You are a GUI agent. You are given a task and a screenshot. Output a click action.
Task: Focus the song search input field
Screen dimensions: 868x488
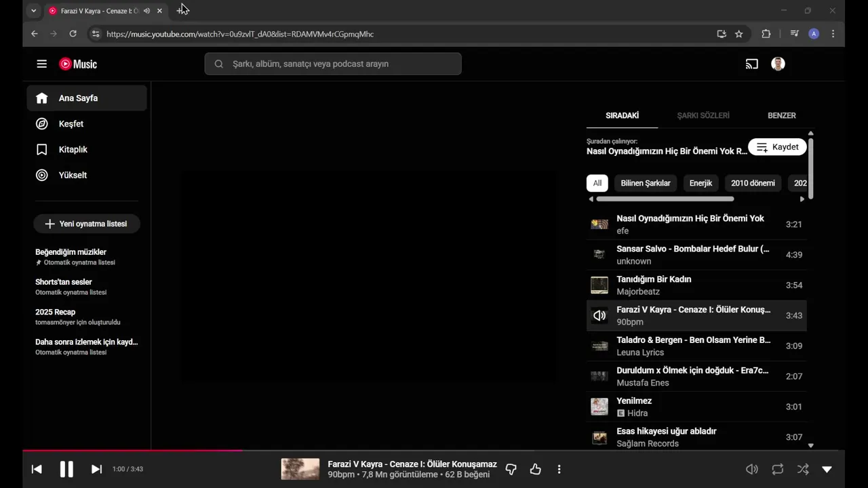pos(333,64)
